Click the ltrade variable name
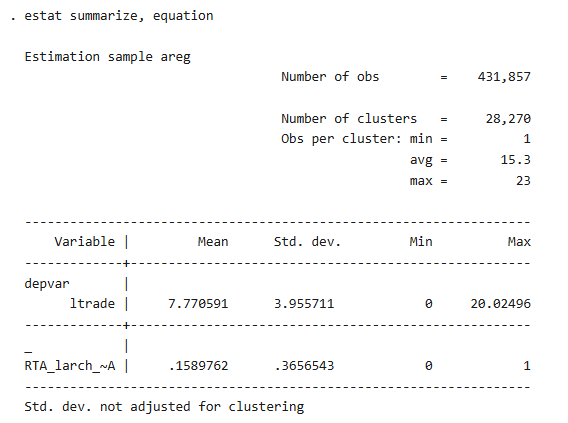 point(92,303)
